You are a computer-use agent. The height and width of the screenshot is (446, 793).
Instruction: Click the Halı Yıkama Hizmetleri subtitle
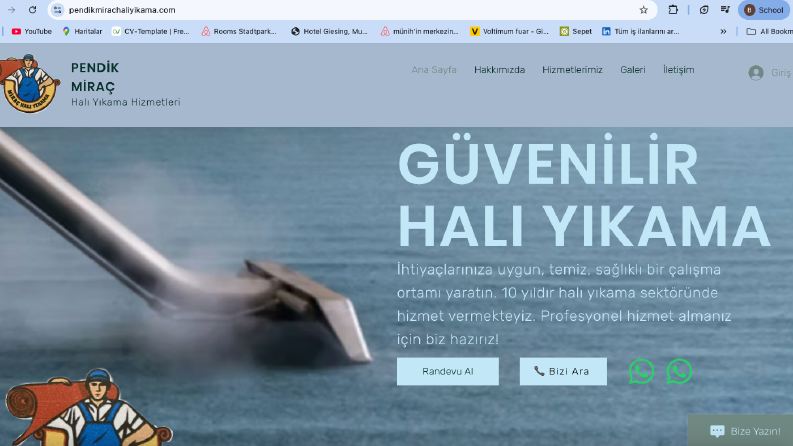tap(125, 102)
